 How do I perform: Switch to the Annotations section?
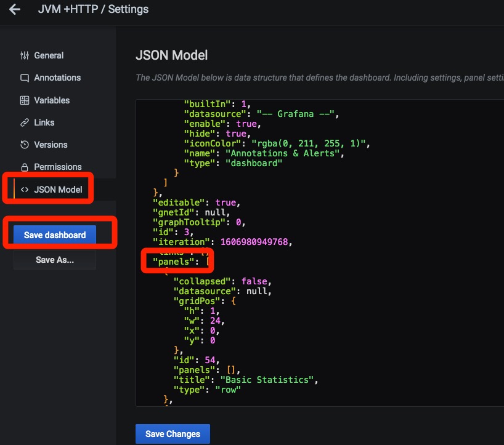(x=57, y=78)
